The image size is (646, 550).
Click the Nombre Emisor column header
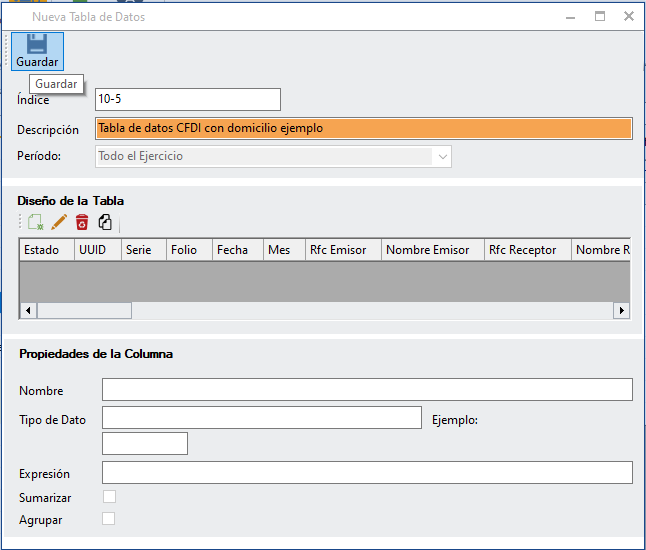click(x=427, y=250)
